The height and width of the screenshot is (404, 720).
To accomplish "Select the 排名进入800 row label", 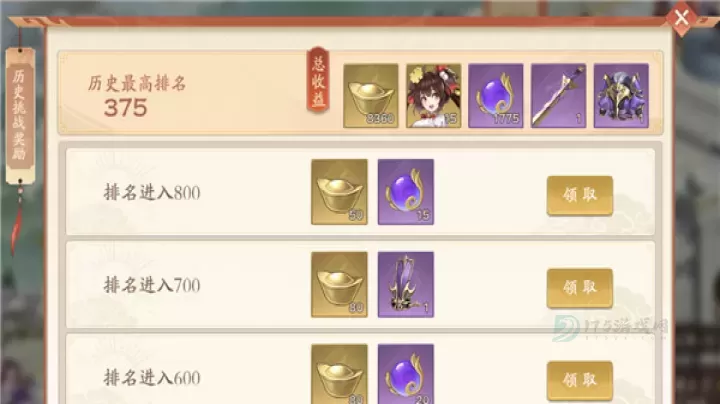I will [152, 192].
